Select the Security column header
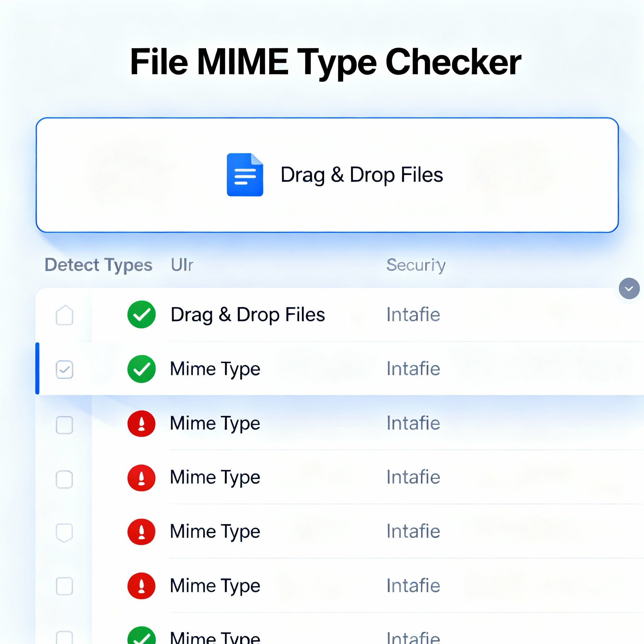This screenshot has width=644, height=644. (x=416, y=265)
